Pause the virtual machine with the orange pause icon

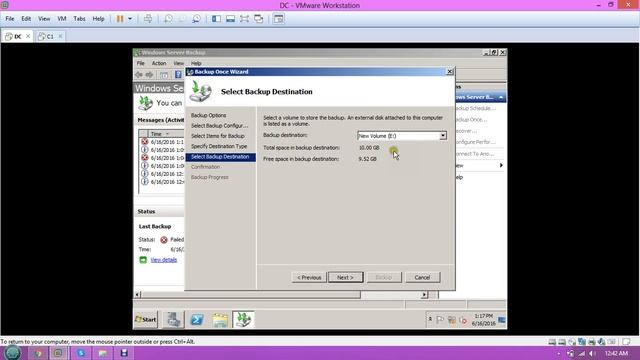click(120, 19)
